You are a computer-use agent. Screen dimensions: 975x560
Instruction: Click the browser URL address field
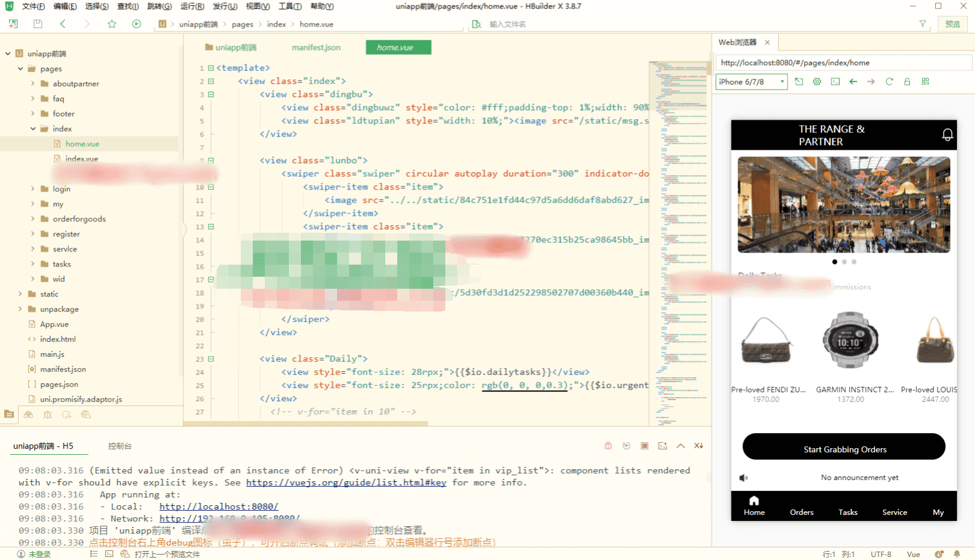pyautogui.click(x=843, y=63)
